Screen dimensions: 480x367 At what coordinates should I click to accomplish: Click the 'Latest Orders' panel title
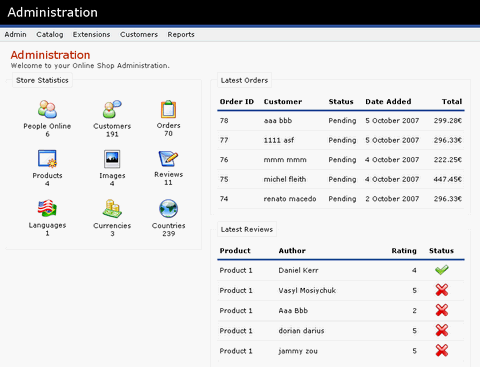(x=244, y=80)
